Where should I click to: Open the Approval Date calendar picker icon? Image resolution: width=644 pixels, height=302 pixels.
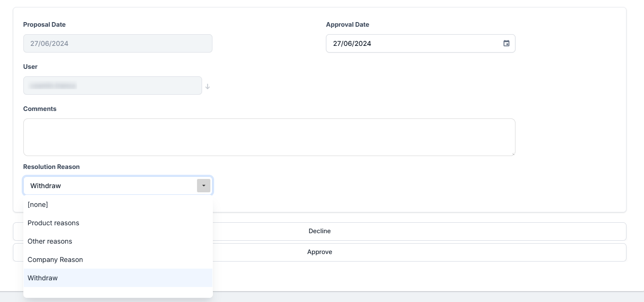coord(506,43)
